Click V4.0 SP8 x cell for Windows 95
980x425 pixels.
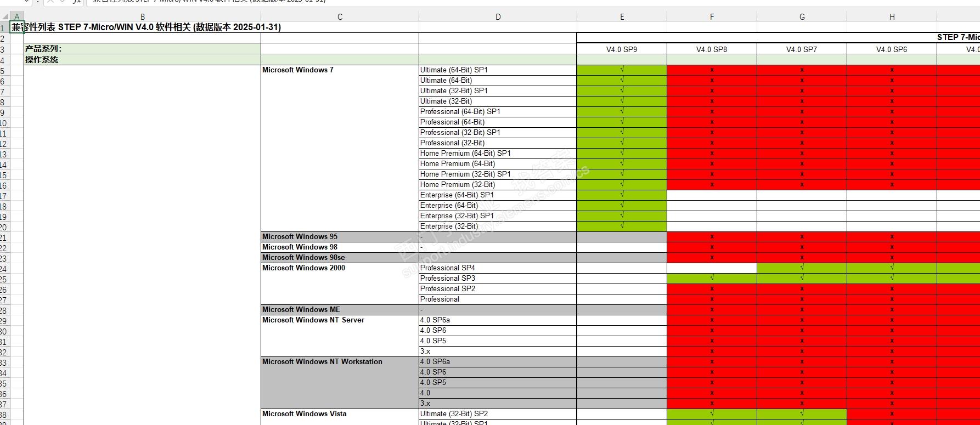pyautogui.click(x=712, y=237)
